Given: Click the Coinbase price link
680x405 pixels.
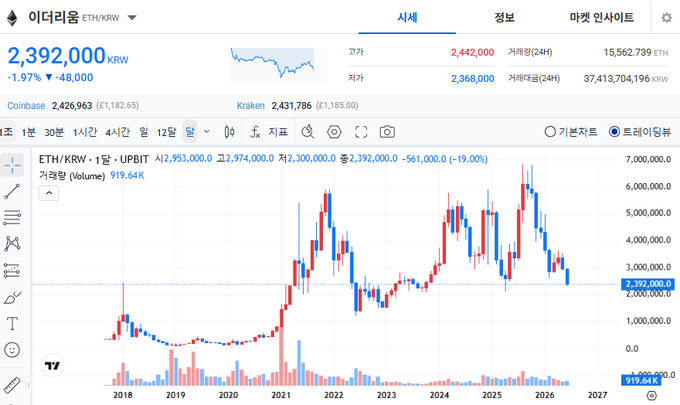Looking at the screenshot, I should [x=26, y=105].
